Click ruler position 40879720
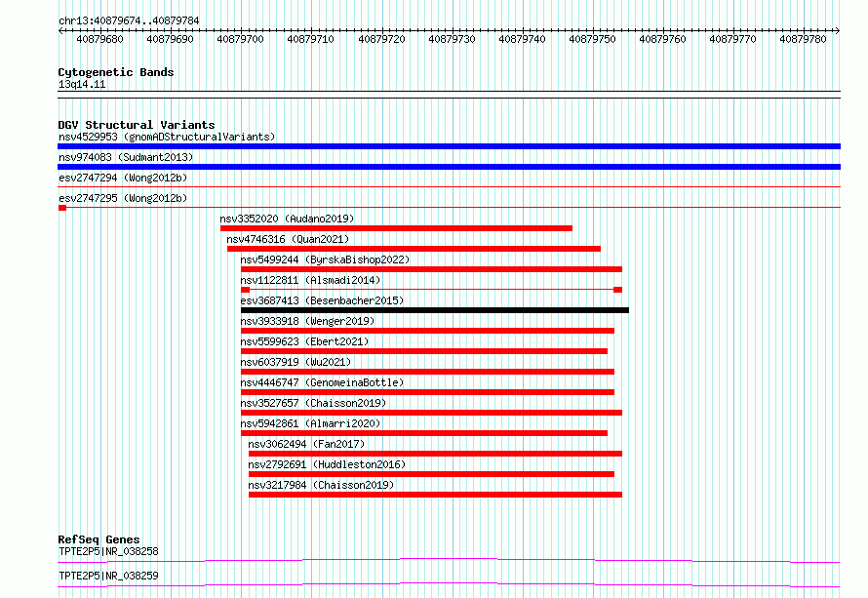 (x=381, y=39)
